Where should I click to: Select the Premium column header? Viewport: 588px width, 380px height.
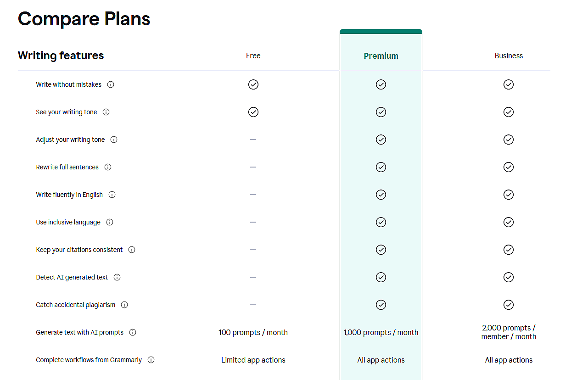381,56
